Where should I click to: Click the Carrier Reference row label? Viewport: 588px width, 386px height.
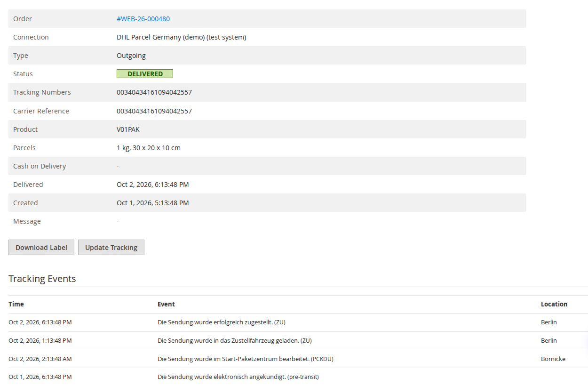tap(41, 111)
